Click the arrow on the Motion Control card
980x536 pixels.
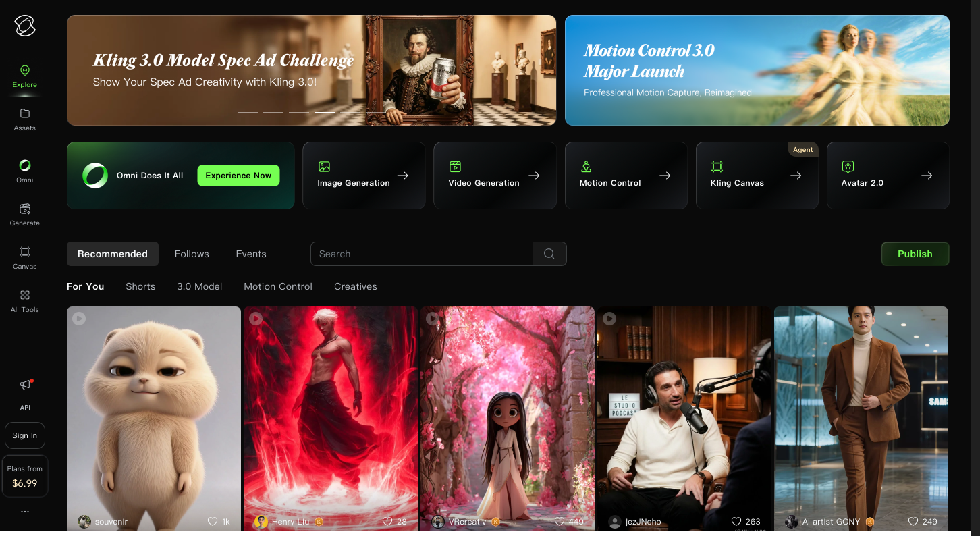pos(665,176)
